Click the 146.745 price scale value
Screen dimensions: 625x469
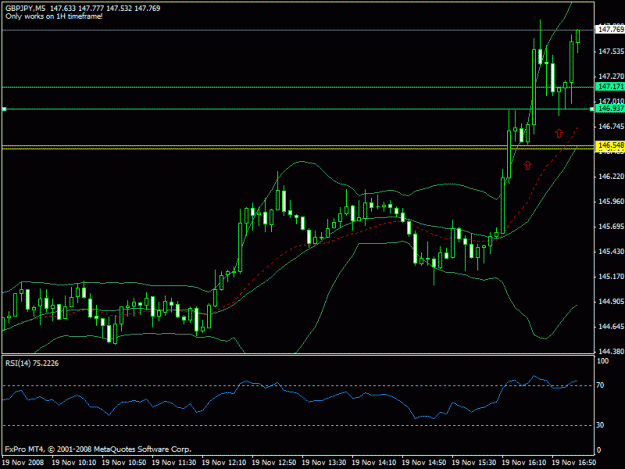(611, 126)
